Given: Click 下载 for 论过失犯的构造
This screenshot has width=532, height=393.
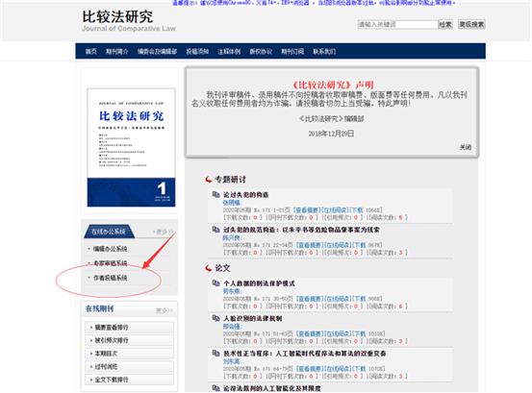Looking at the screenshot, I should coord(356,210).
